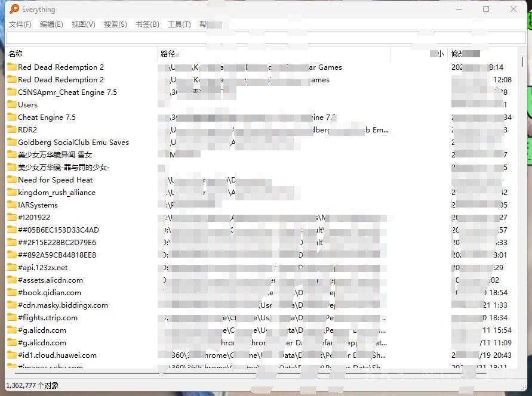Select the #book.qidian.com name
The image size is (532, 396).
(x=50, y=293)
